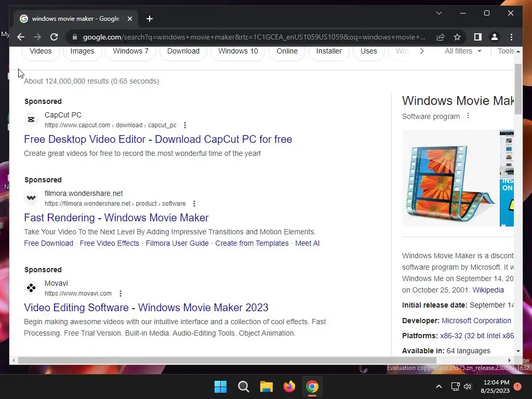532x399 pixels.
Task: Click the Movavi favicon
Action: [x=31, y=288]
